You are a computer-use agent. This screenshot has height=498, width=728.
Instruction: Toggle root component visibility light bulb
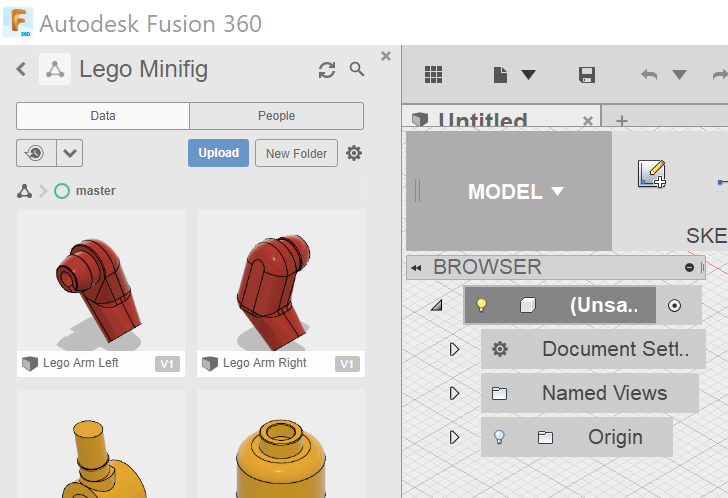point(481,305)
